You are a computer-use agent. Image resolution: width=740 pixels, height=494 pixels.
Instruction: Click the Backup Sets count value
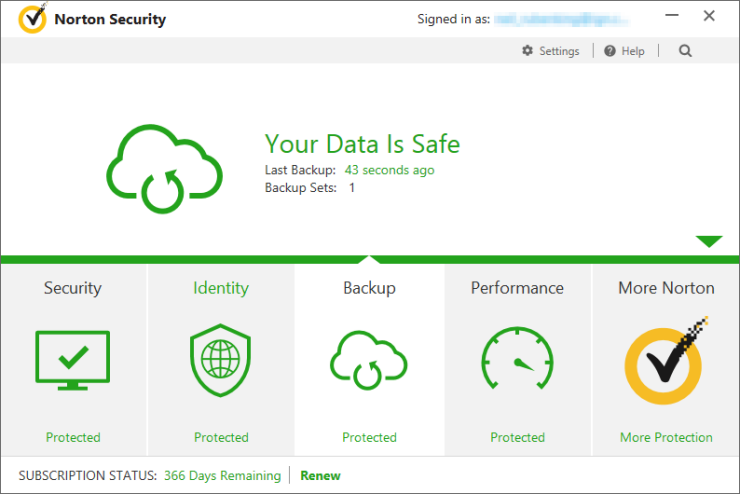tap(352, 188)
